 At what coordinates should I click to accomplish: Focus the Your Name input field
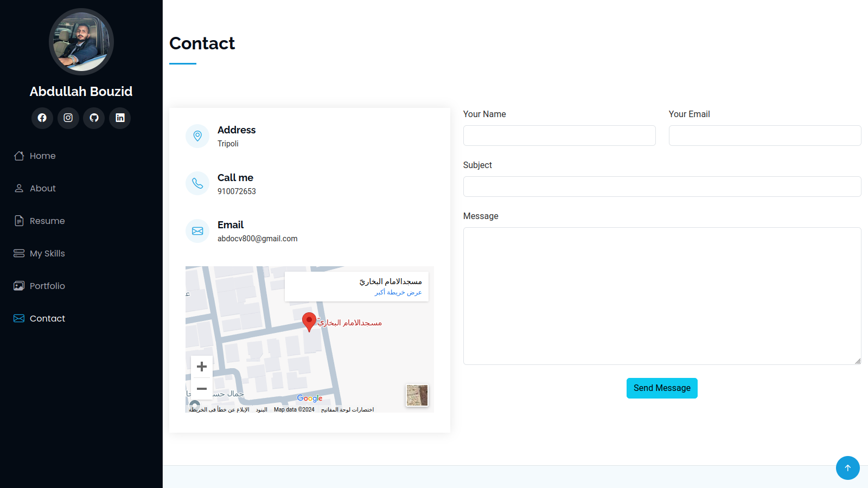[559, 136]
